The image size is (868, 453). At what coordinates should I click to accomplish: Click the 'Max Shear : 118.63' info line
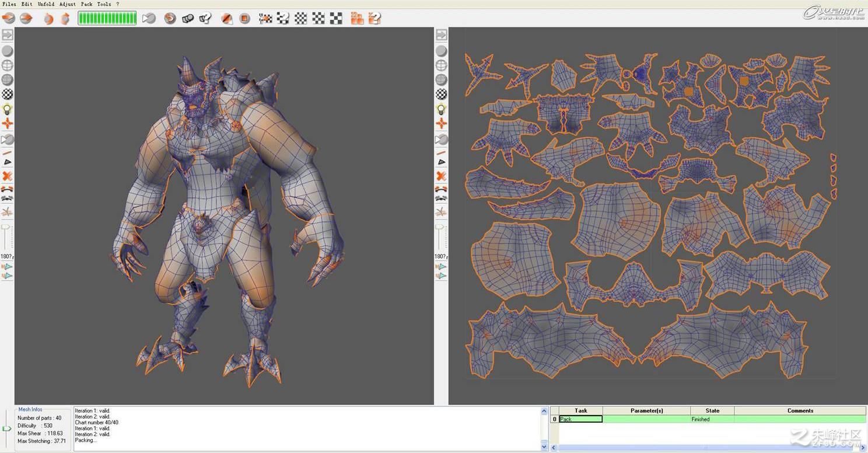(40, 433)
